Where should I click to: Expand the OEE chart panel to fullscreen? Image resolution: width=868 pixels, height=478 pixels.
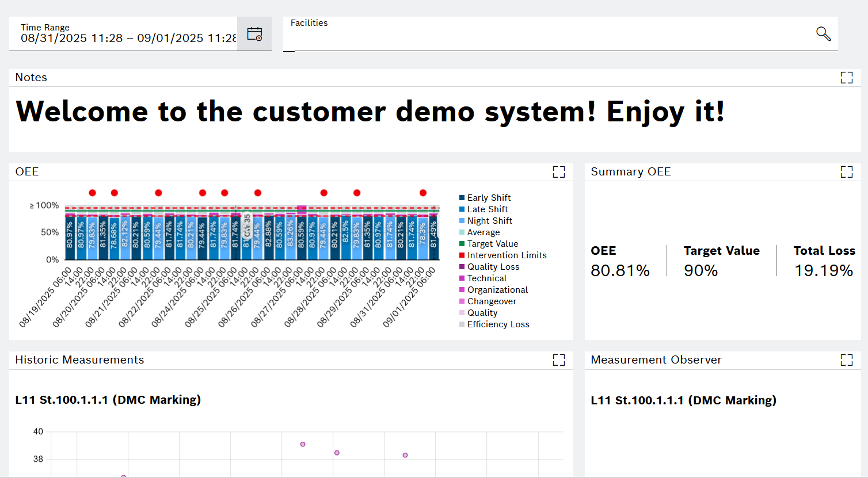click(x=559, y=171)
